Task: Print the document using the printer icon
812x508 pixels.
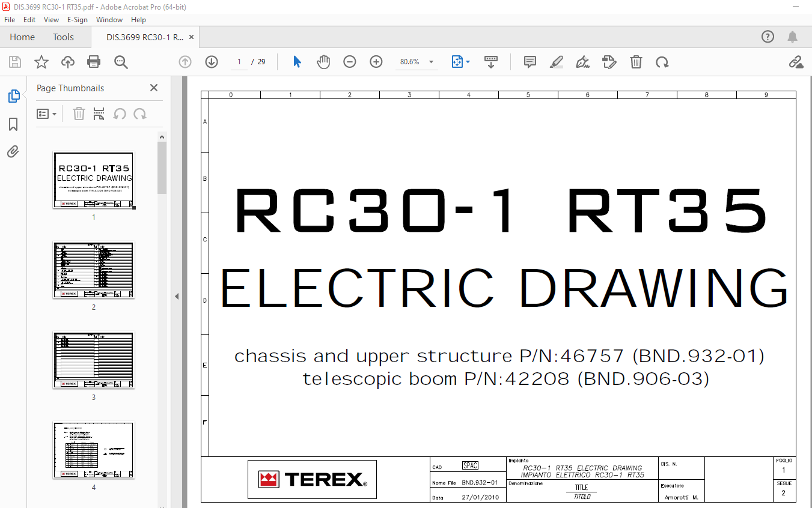Action: tap(94, 62)
